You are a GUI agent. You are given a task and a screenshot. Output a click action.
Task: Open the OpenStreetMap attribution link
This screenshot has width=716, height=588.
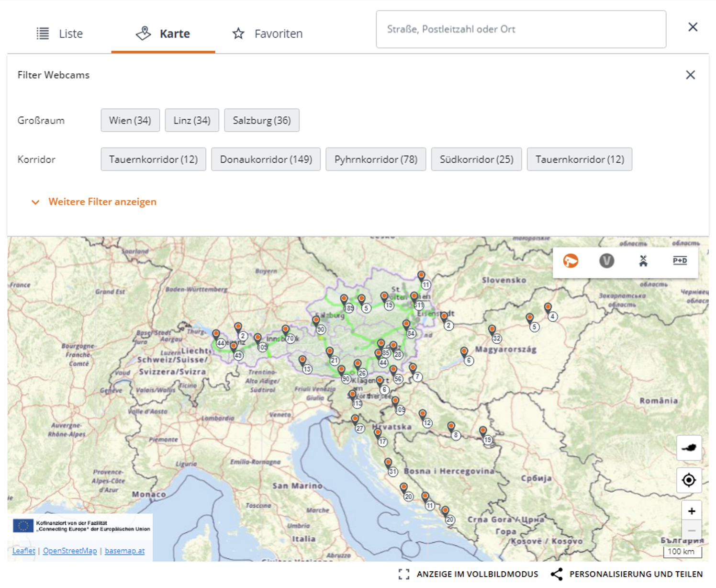click(x=70, y=551)
